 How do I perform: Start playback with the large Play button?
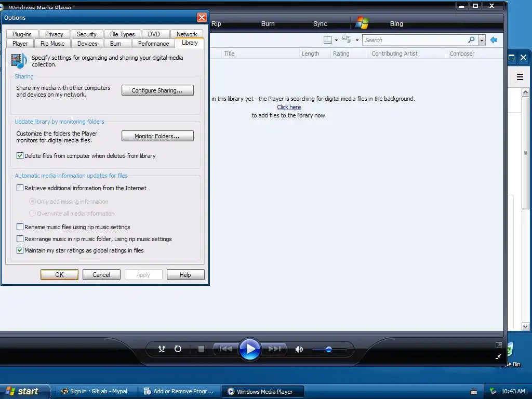point(250,349)
